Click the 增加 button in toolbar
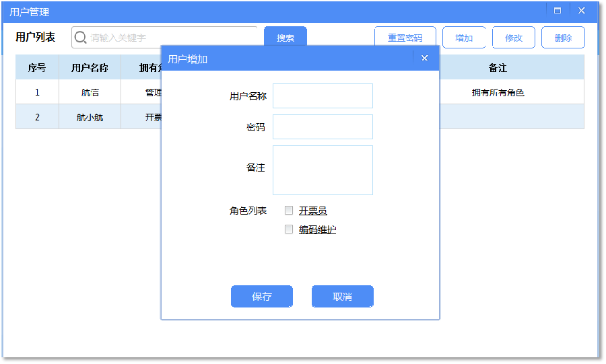The height and width of the screenshot is (364, 606). point(464,38)
